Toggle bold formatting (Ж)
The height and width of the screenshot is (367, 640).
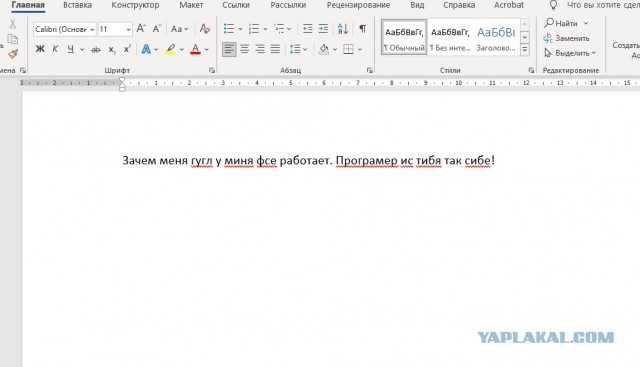[40, 49]
